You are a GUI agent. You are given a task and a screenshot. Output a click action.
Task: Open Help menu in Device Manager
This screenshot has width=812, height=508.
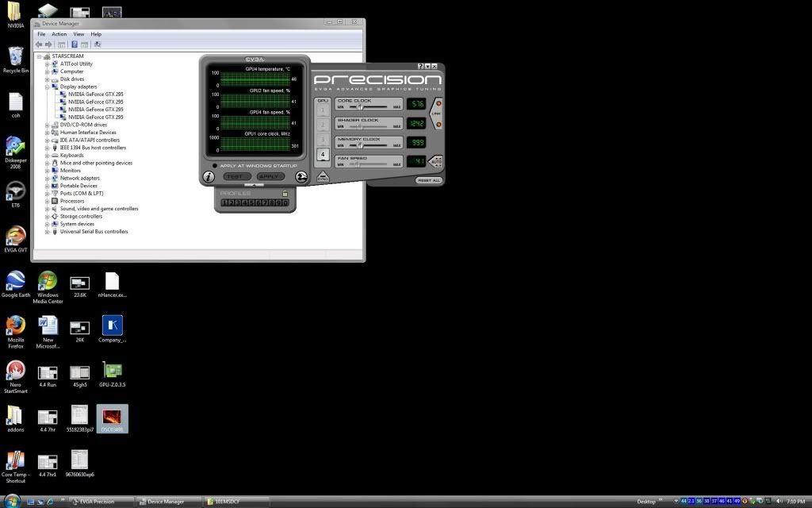tap(96, 34)
